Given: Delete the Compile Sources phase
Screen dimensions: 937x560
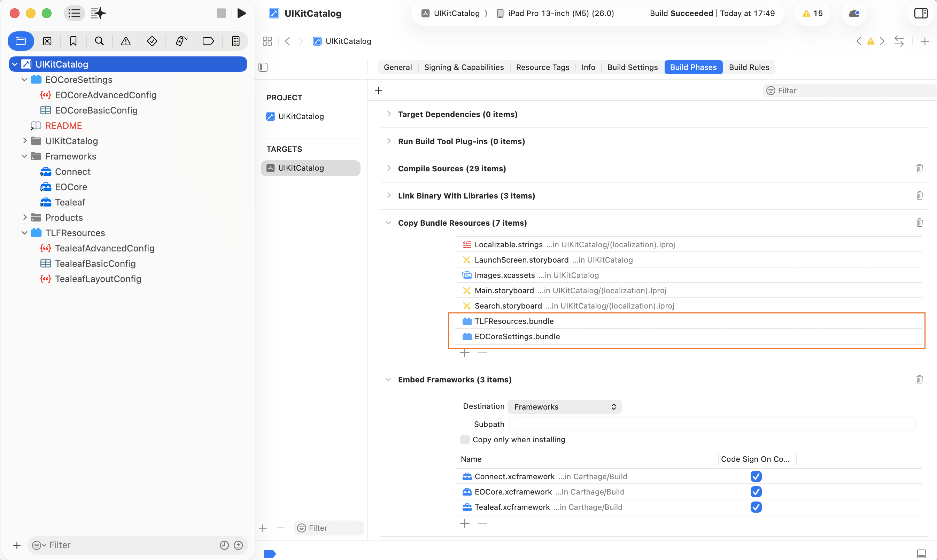Looking at the screenshot, I should (x=920, y=168).
